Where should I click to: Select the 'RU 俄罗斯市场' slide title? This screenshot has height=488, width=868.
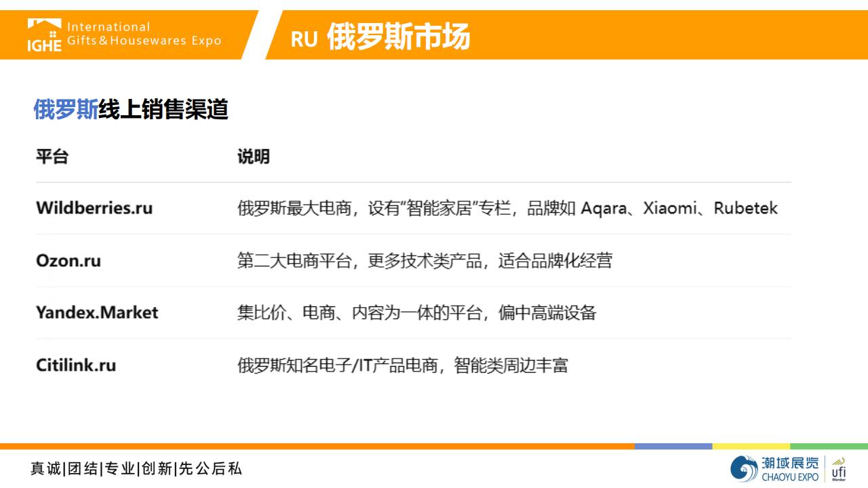380,37
